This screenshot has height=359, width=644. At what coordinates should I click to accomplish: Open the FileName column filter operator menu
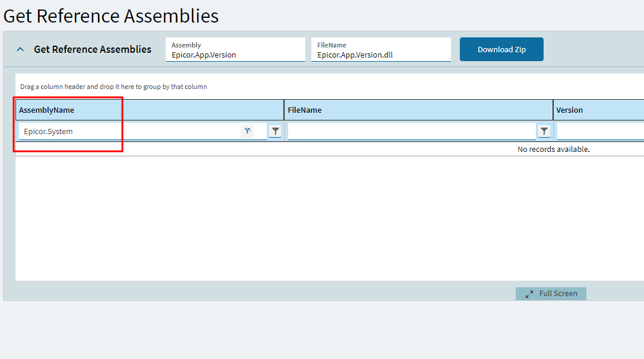point(544,131)
